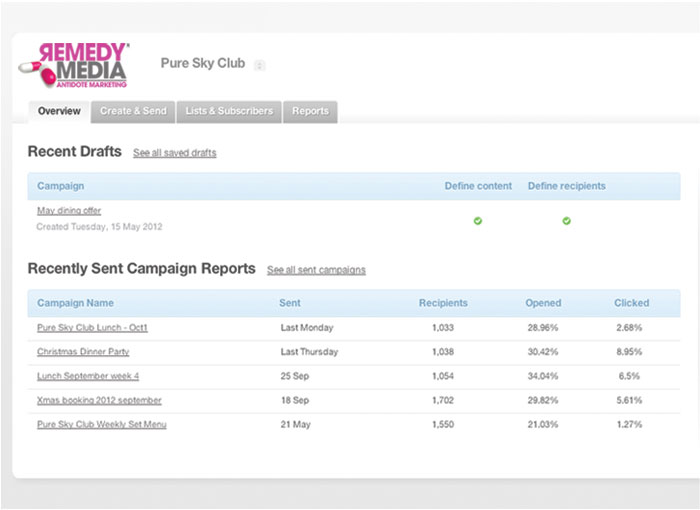
Task: Click the 29.82% opened value
Action: coord(543,400)
